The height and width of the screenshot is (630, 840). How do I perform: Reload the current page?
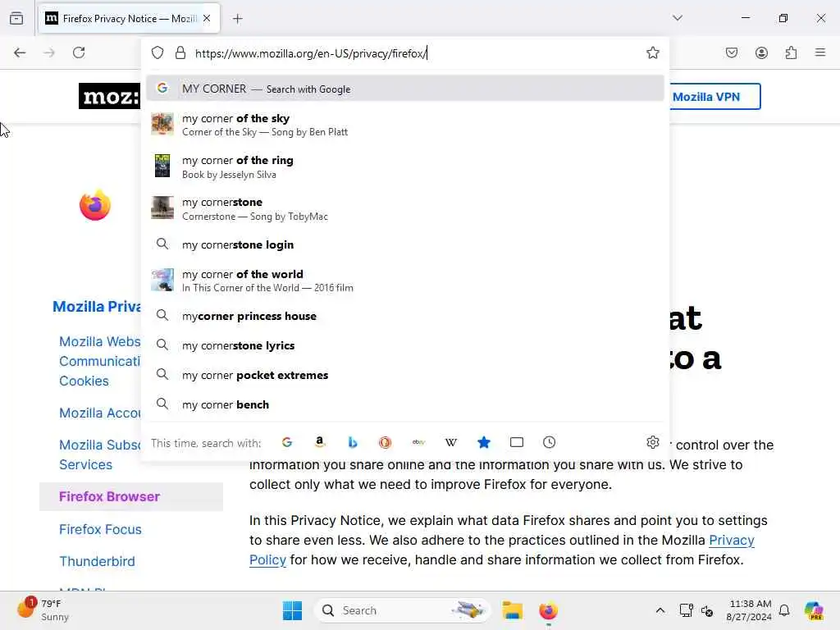[x=79, y=52]
